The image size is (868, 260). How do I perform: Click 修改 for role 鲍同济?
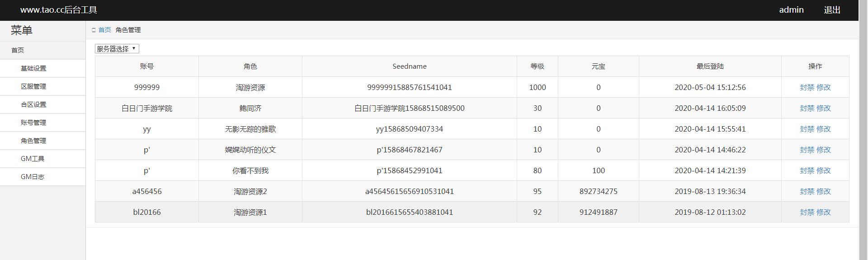tap(824, 108)
